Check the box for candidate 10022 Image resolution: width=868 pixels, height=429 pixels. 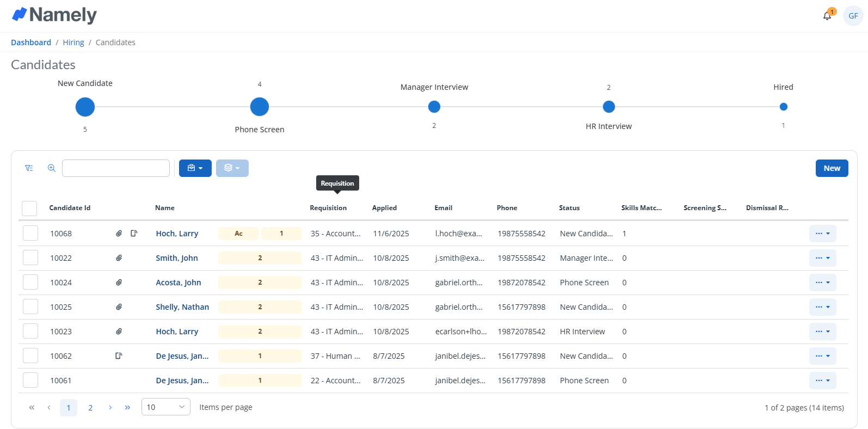30,258
